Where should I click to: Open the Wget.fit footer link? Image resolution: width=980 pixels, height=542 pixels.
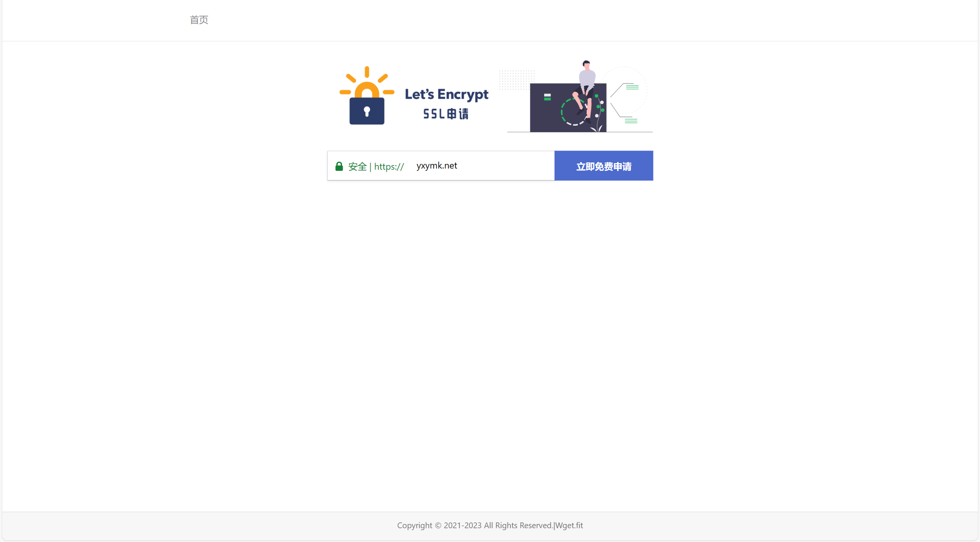coord(569,526)
